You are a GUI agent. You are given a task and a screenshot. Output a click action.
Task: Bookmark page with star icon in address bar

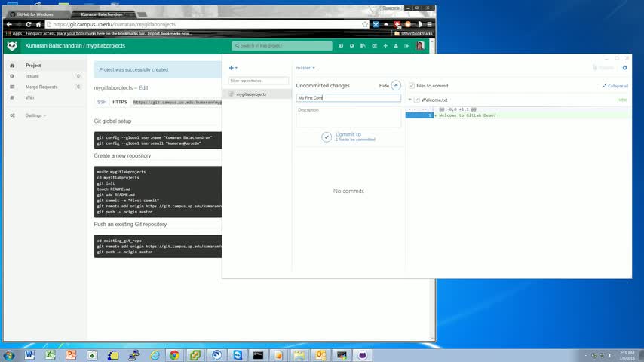[365, 24]
